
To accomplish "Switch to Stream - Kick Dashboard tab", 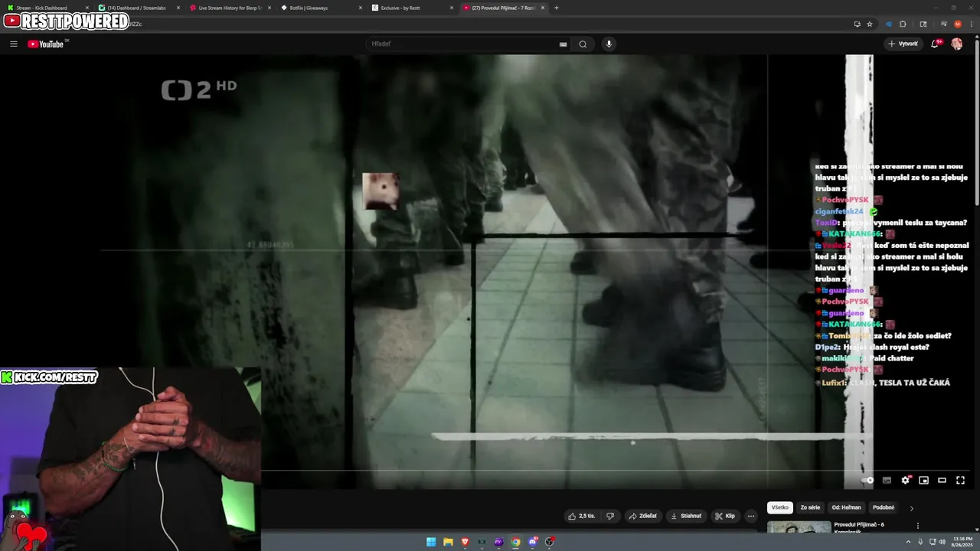I will click(x=46, y=8).
